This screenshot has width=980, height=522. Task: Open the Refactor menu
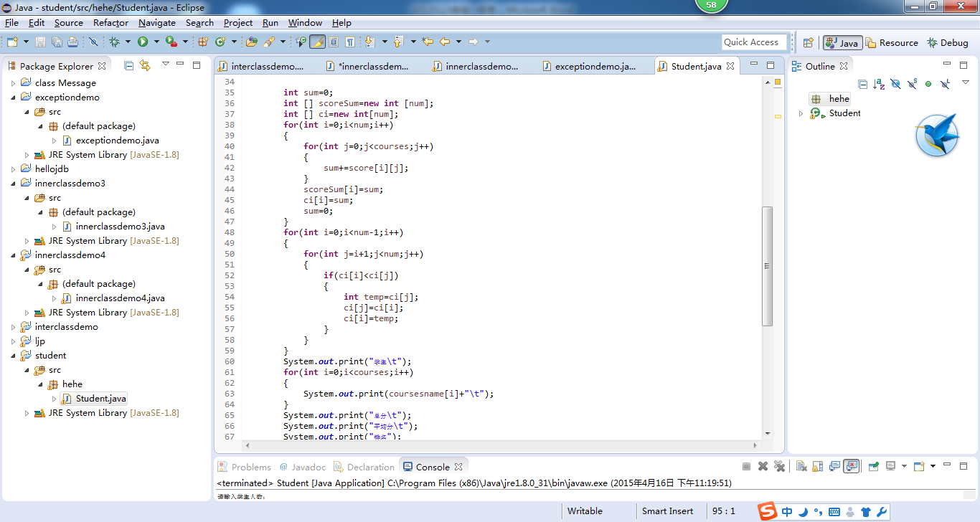coord(110,22)
